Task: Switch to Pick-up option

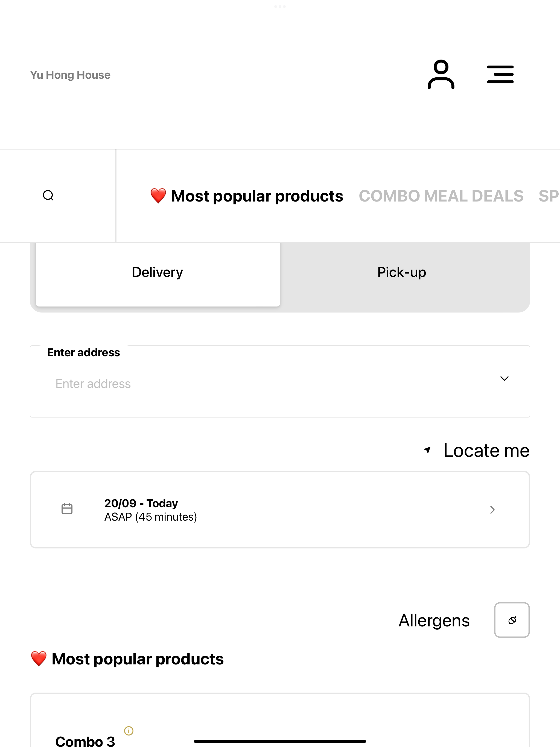Action: (x=402, y=273)
